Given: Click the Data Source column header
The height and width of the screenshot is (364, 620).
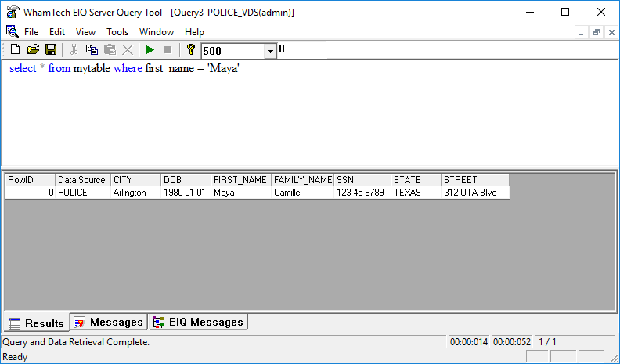Looking at the screenshot, I should click(83, 180).
